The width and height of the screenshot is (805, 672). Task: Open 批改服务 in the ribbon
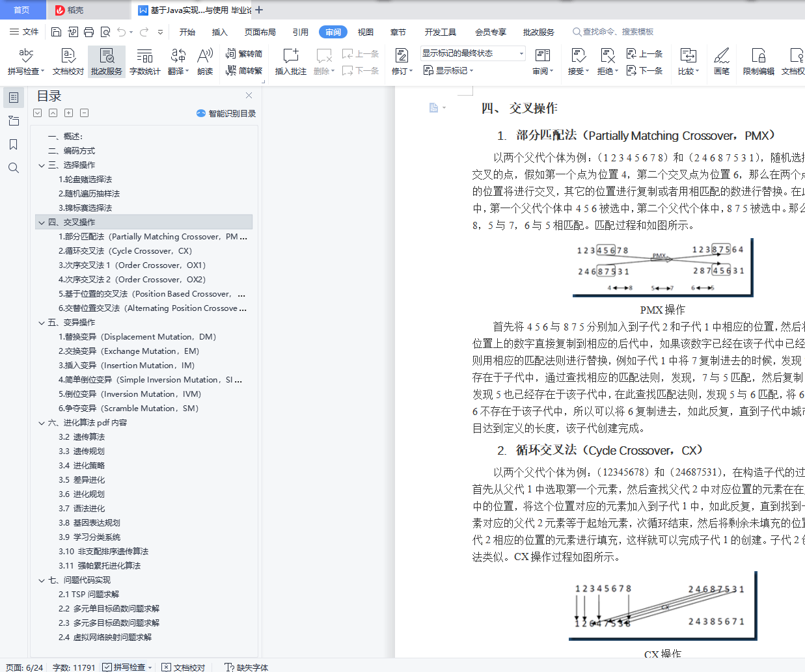pyautogui.click(x=107, y=62)
